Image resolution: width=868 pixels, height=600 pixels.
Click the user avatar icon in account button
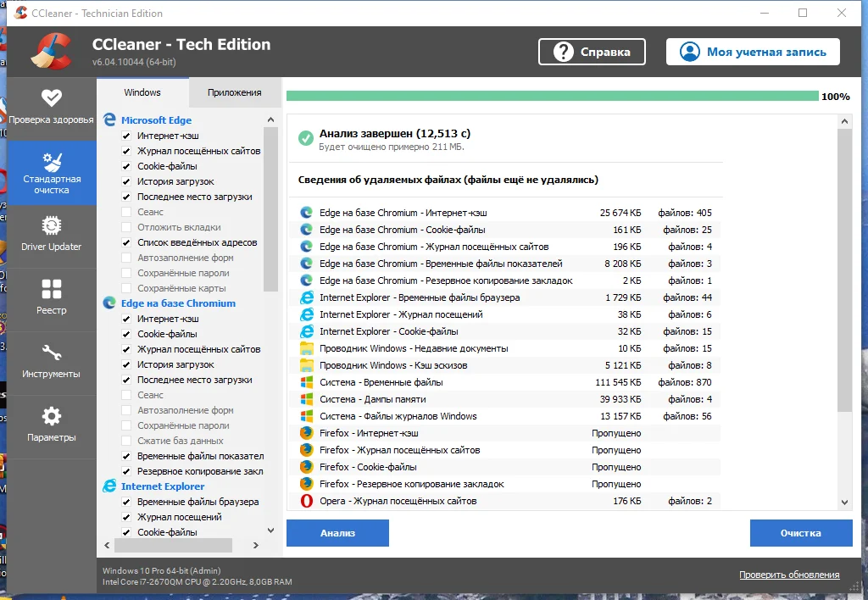click(x=690, y=52)
